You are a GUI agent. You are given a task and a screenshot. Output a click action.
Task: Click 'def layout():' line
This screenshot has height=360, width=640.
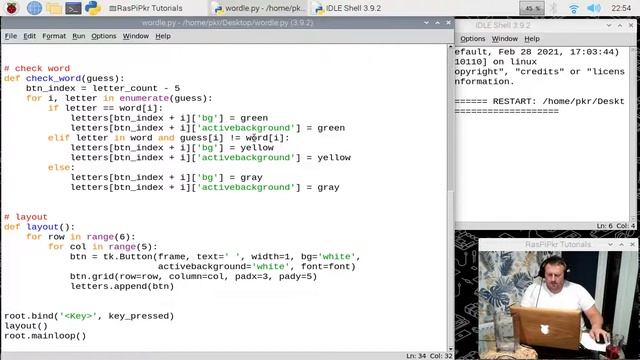point(40,227)
